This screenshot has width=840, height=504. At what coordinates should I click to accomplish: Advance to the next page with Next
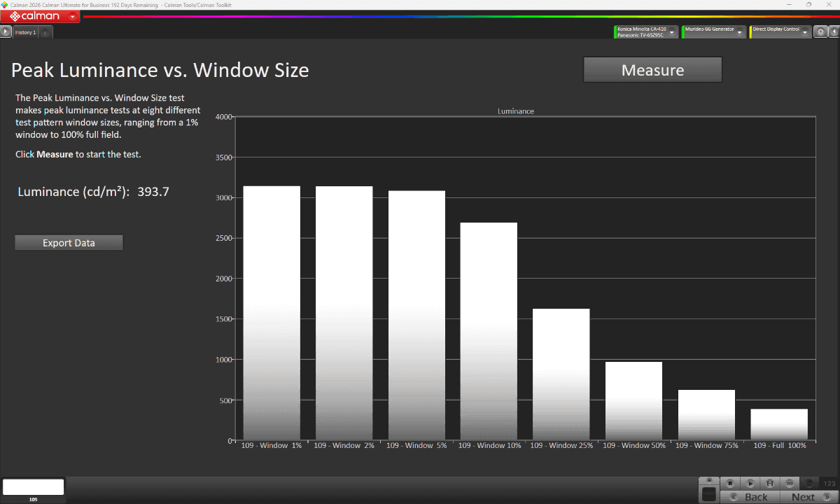tap(808, 497)
